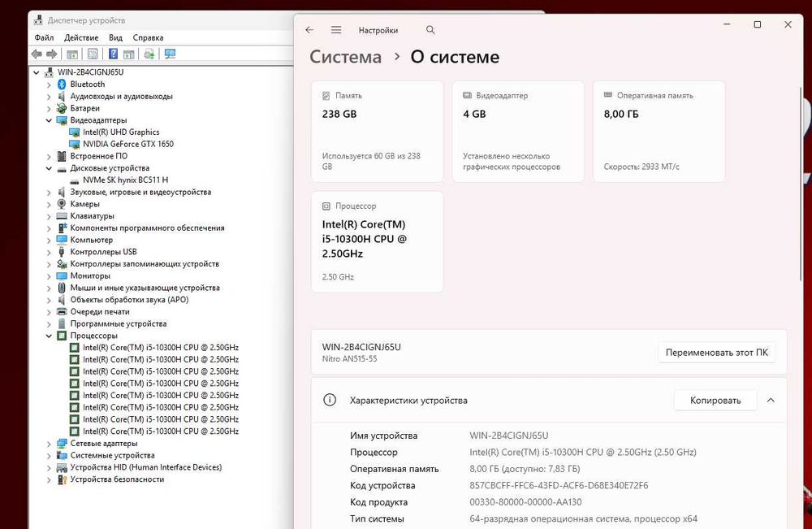The image size is (812, 529).
Task: Toggle the action pane toolbar icon
Action: [129, 54]
